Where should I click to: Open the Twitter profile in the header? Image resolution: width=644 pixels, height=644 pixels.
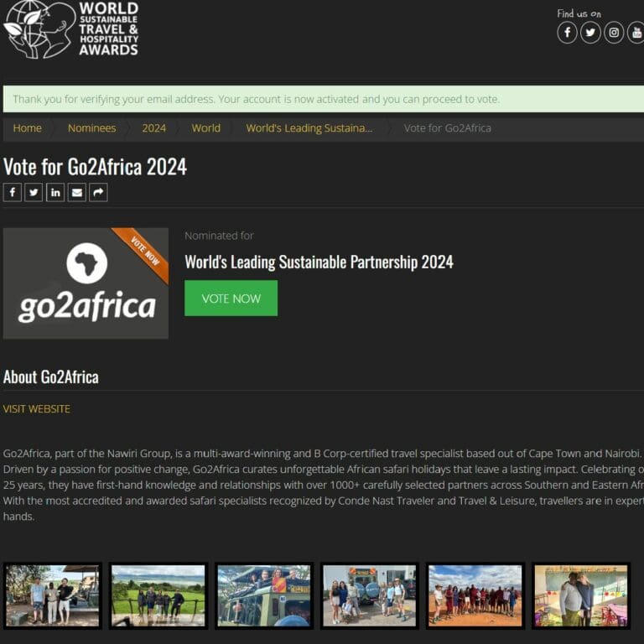click(x=590, y=33)
